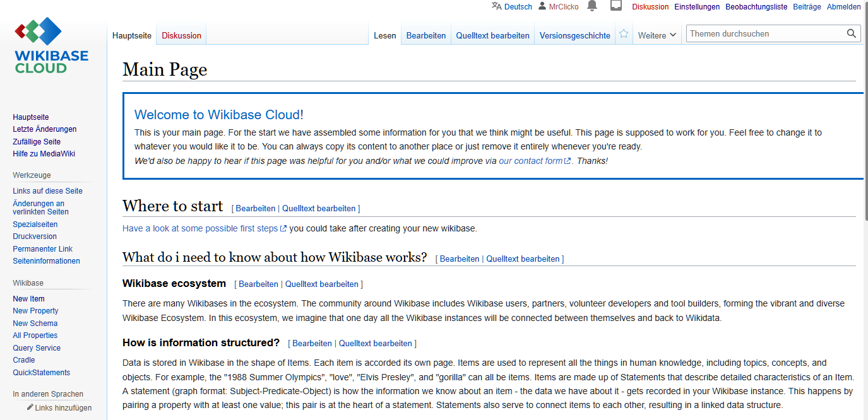
Task: Open the Beobachtungsliste link
Action: (756, 6)
